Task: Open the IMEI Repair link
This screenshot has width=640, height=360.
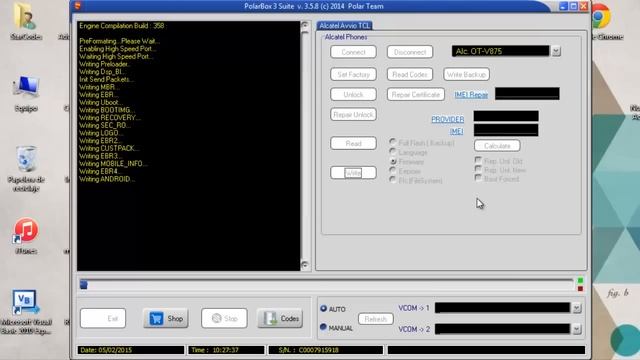Action: point(471,95)
